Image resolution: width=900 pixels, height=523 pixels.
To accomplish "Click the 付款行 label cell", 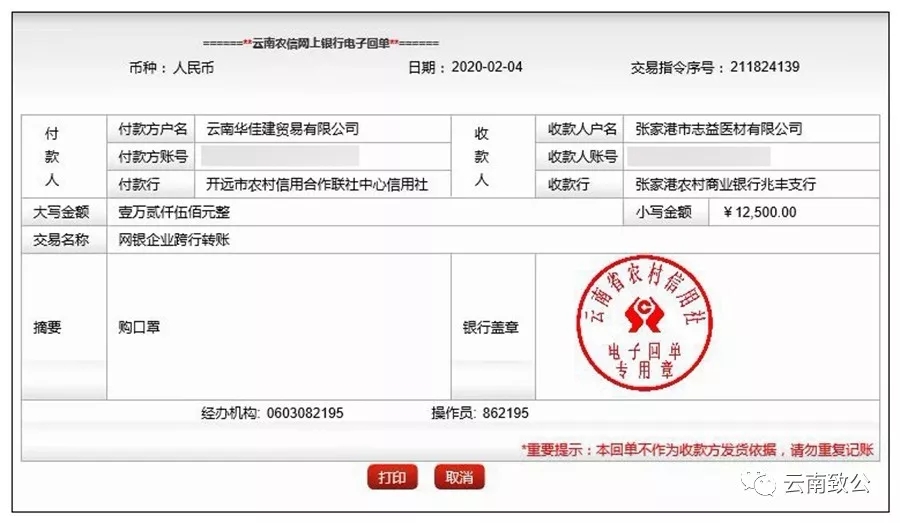I will click(x=152, y=184).
